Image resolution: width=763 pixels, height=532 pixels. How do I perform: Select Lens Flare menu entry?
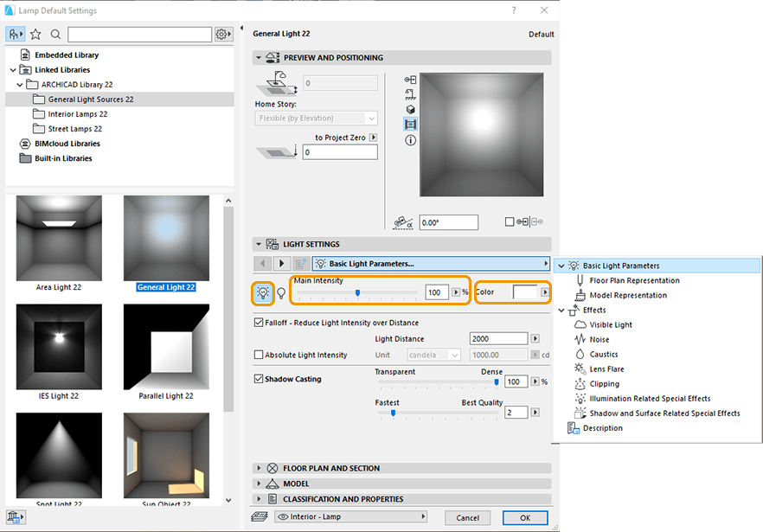point(606,369)
